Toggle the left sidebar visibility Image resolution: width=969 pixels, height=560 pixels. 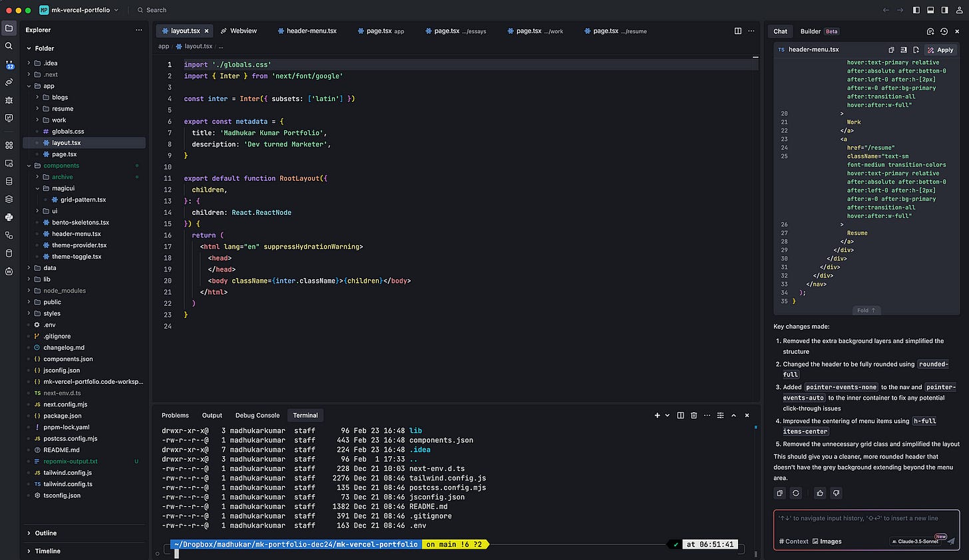(x=916, y=10)
